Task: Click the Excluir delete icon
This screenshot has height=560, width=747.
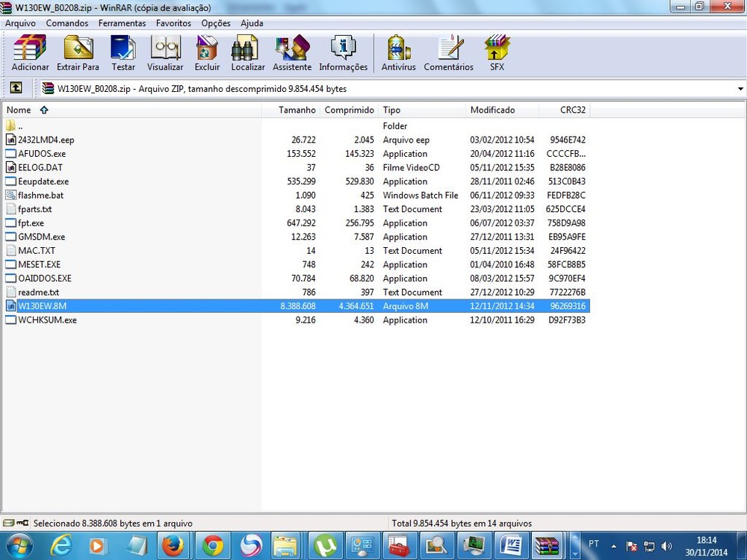Action: click(x=207, y=53)
